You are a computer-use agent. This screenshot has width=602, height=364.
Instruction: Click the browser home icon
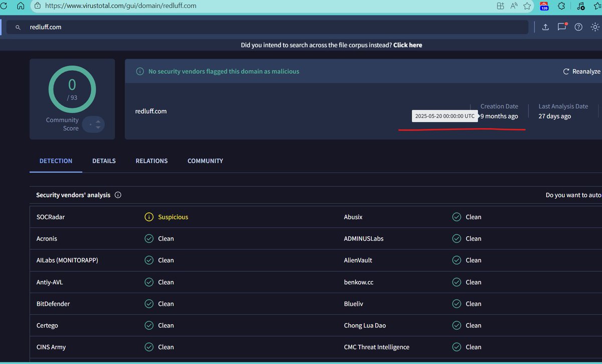(x=21, y=6)
